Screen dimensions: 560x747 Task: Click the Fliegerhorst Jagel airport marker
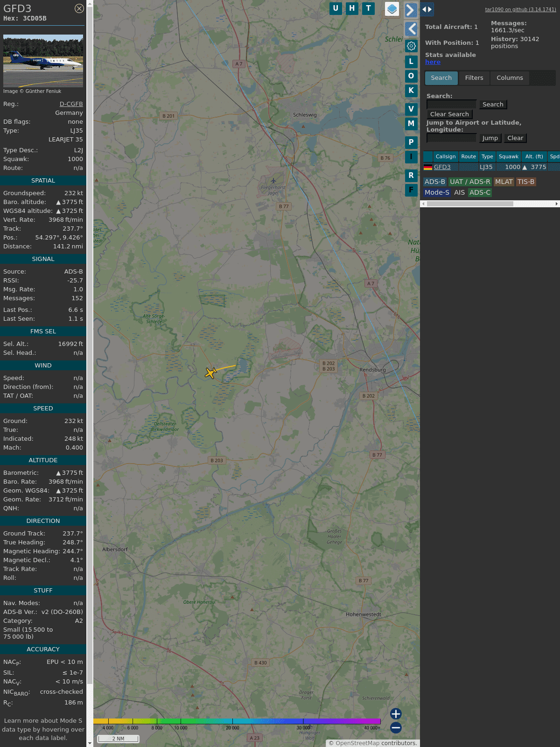click(x=273, y=181)
